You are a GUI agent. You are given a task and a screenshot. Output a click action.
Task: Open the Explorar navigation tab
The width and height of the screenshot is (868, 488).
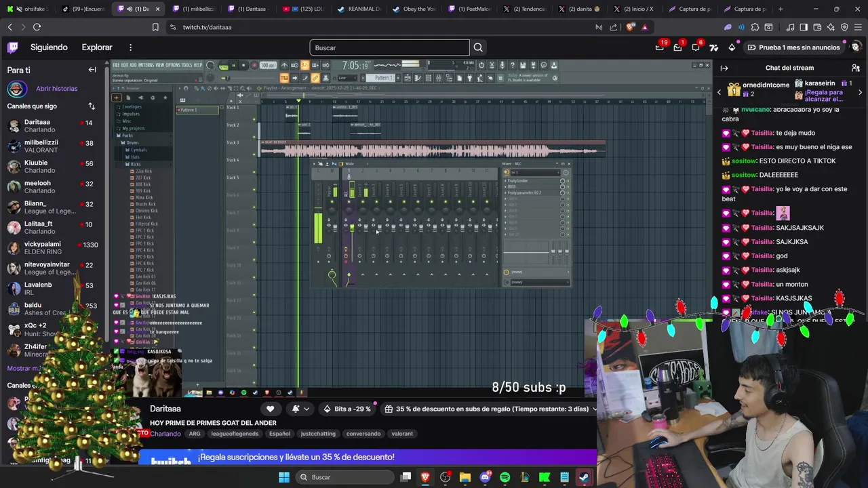[x=97, y=47]
